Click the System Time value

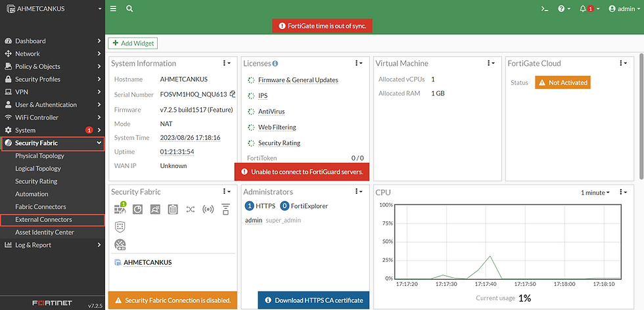tap(190, 138)
